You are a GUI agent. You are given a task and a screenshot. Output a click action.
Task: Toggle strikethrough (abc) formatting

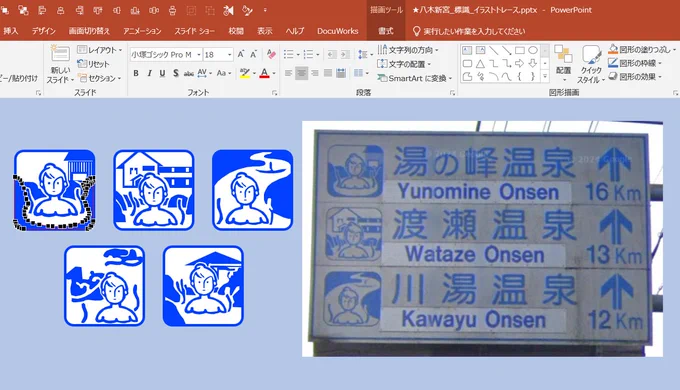point(189,73)
